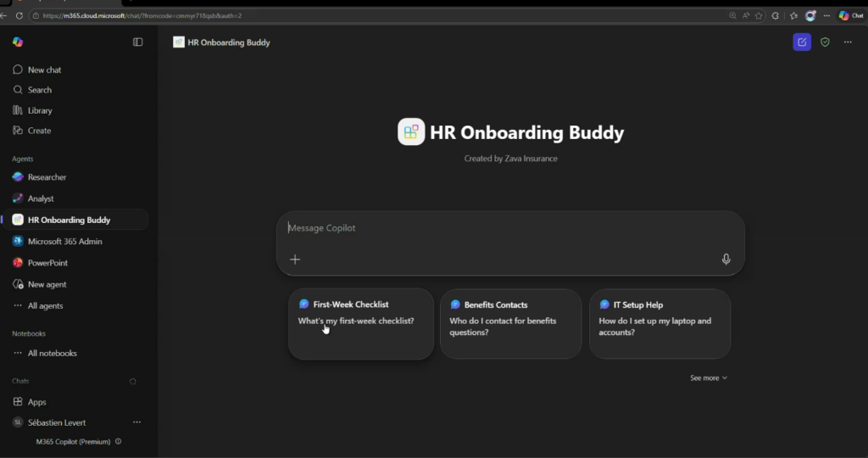868x458 pixels.
Task: Create a New agent
Action: pyautogui.click(x=47, y=284)
